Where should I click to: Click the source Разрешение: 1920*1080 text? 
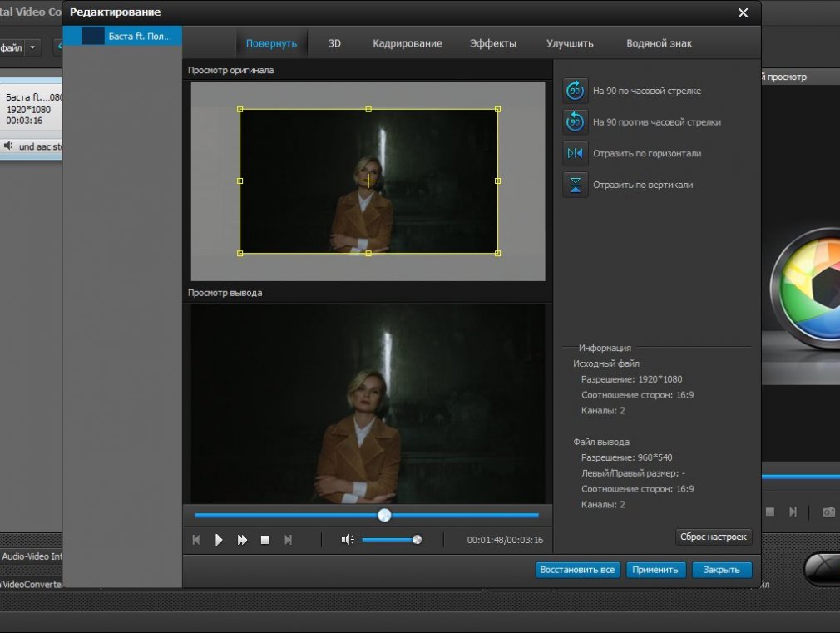pos(631,379)
